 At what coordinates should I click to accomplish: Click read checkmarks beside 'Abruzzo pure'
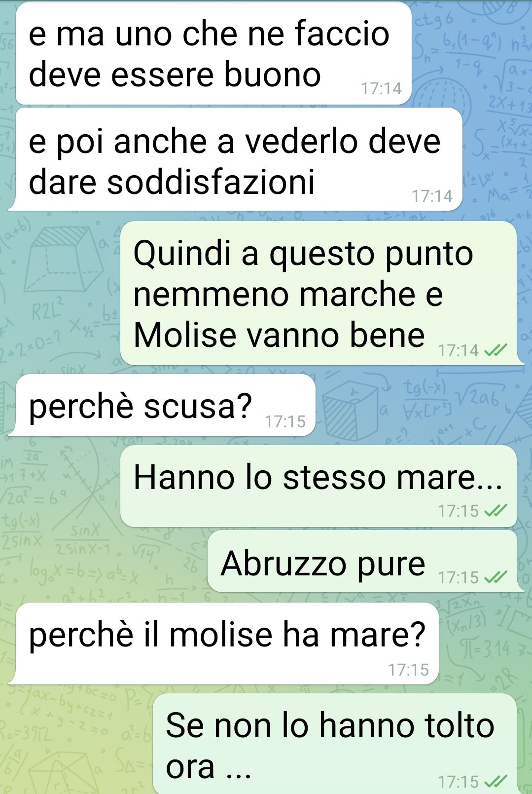pos(496,577)
